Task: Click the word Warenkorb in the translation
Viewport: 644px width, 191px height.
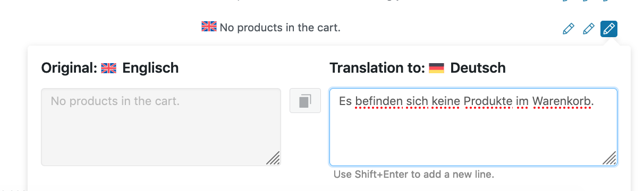Action: point(562,100)
